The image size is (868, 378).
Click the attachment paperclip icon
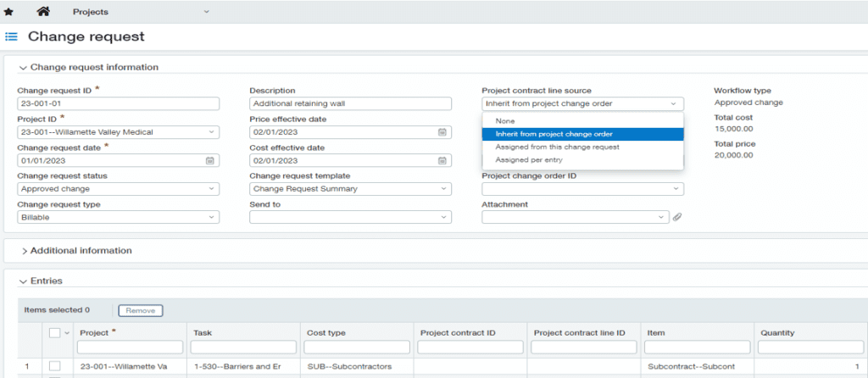coord(677,217)
